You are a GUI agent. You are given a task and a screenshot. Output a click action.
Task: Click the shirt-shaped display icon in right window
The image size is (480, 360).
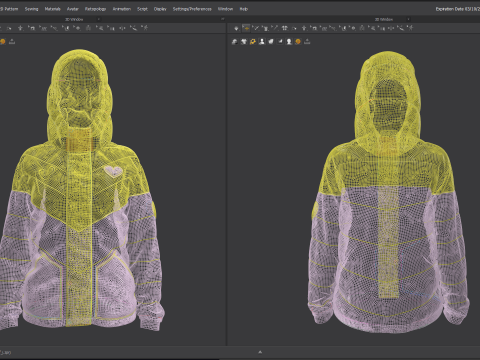pos(244,41)
